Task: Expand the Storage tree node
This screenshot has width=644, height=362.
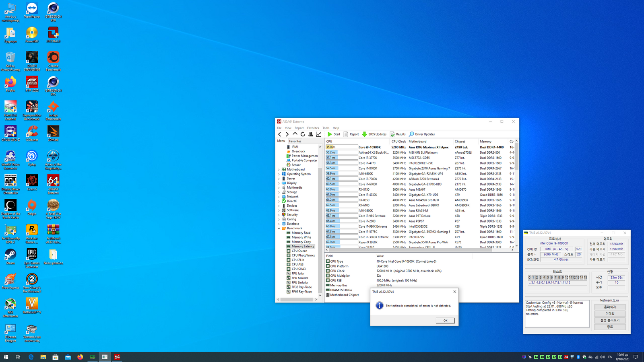Action: [279, 192]
